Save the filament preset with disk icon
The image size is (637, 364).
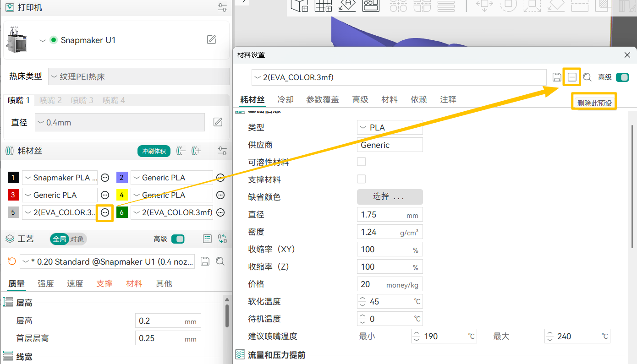[557, 77]
